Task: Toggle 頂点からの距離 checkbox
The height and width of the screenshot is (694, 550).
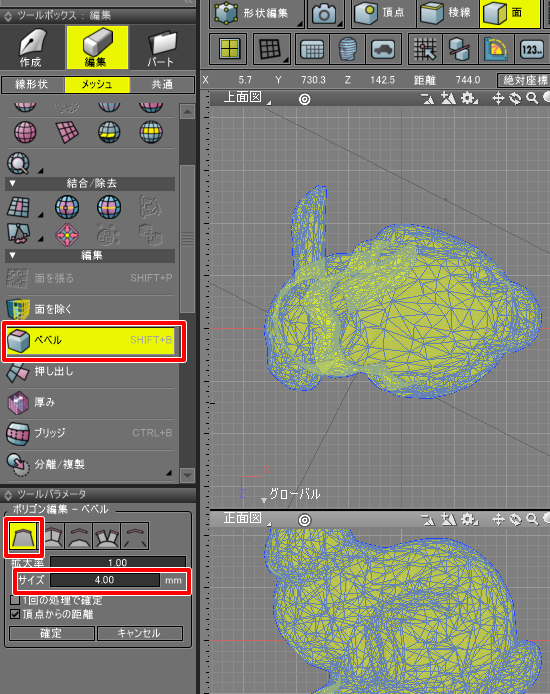Action: coord(15,614)
